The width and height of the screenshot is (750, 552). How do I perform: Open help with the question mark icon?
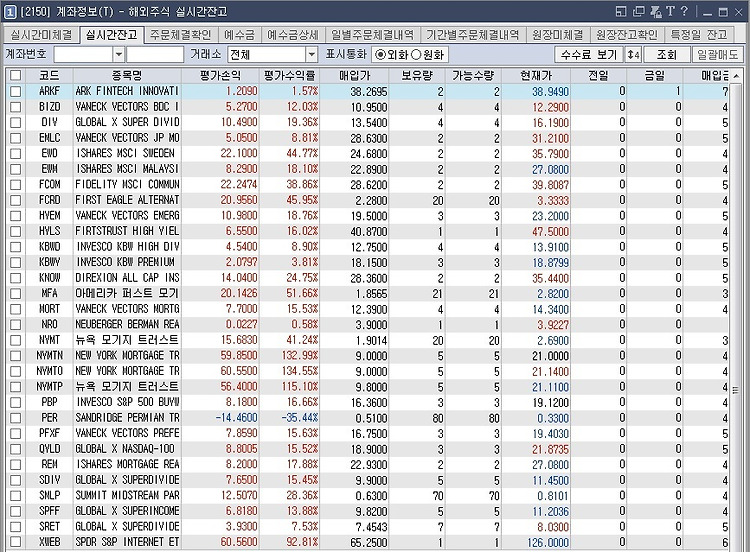684,11
